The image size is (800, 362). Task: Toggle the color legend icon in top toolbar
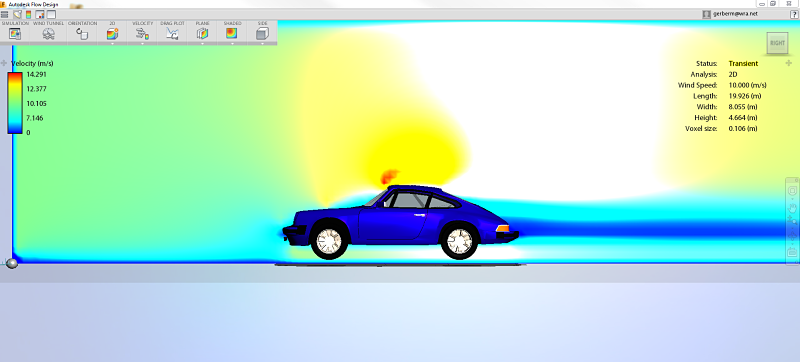(x=29, y=14)
